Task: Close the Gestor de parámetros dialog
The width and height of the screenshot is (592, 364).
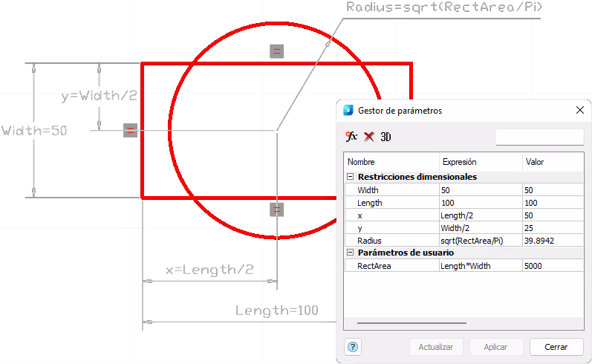Action: tap(580, 110)
